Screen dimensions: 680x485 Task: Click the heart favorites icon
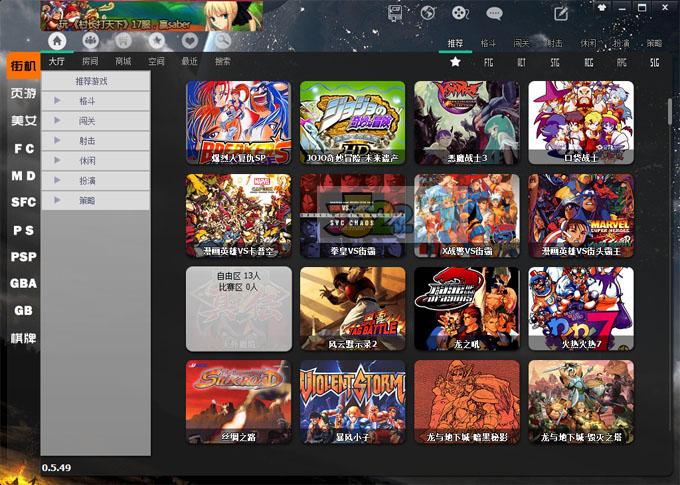(x=190, y=41)
